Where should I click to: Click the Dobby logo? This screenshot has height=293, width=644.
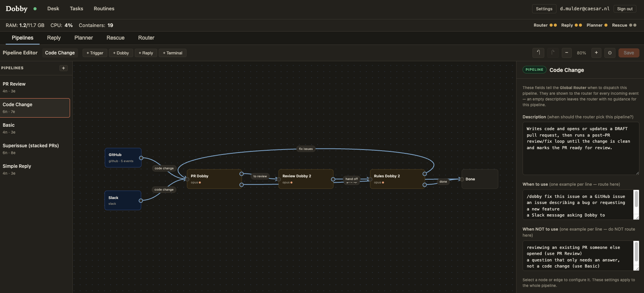click(x=17, y=9)
